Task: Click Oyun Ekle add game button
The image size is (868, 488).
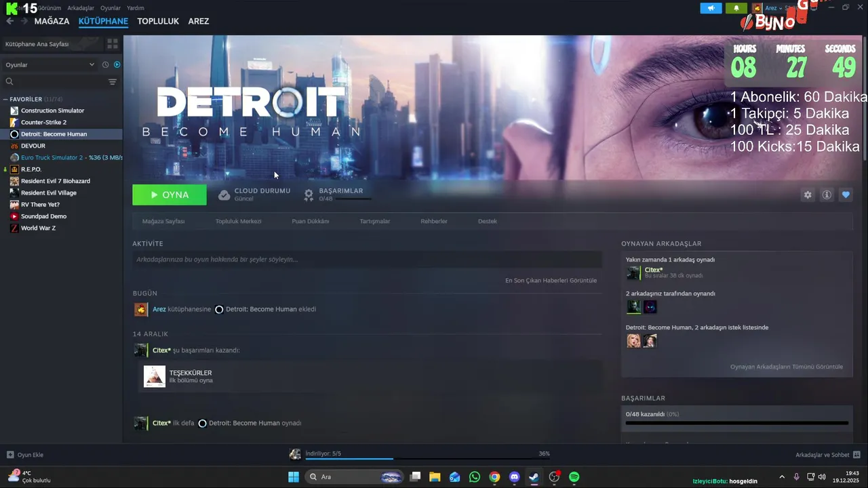Action: coord(25,455)
